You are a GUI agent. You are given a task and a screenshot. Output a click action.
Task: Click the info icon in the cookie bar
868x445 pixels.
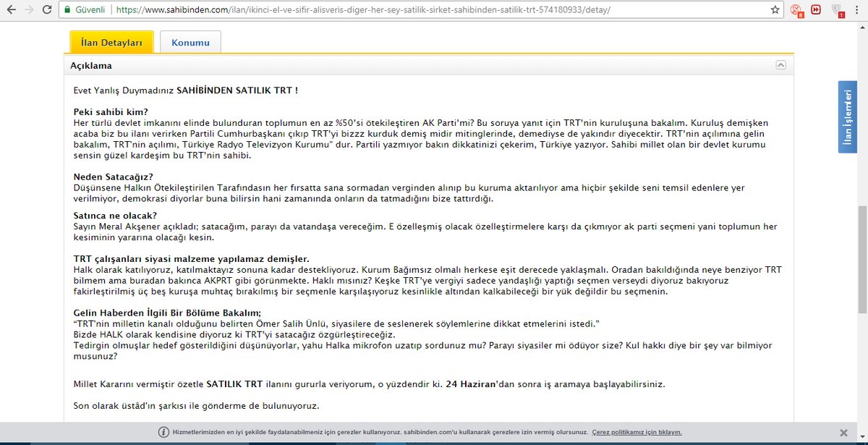pos(163,432)
